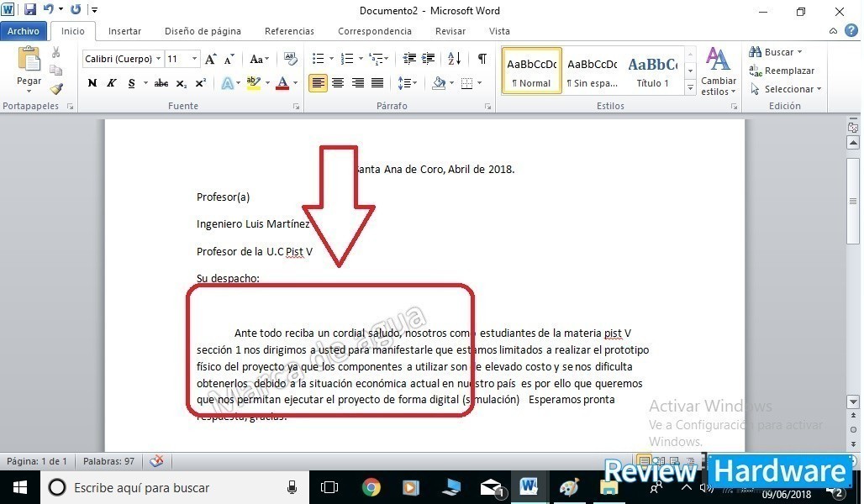Viewport: 864px width, 504px height.
Task: Open multilevel list menu
Action: click(x=378, y=59)
